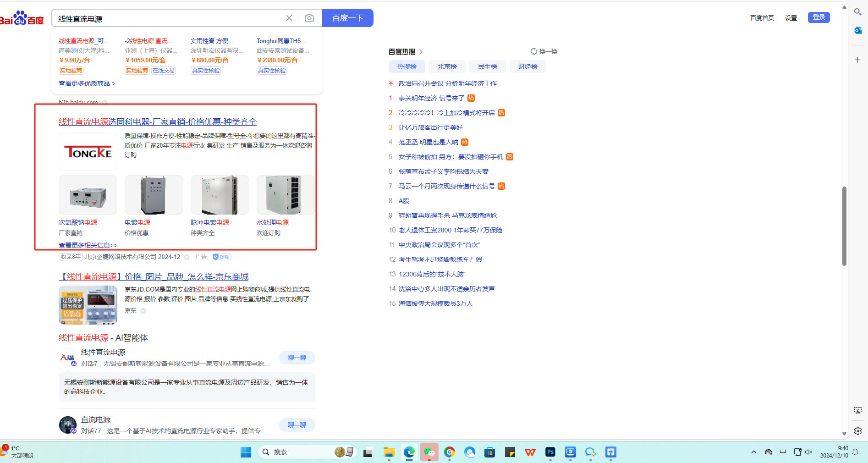Expand 百度热搜 with the chevron
Image resolution: width=868 pixels, height=463 pixels.
[x=421, y=52]
